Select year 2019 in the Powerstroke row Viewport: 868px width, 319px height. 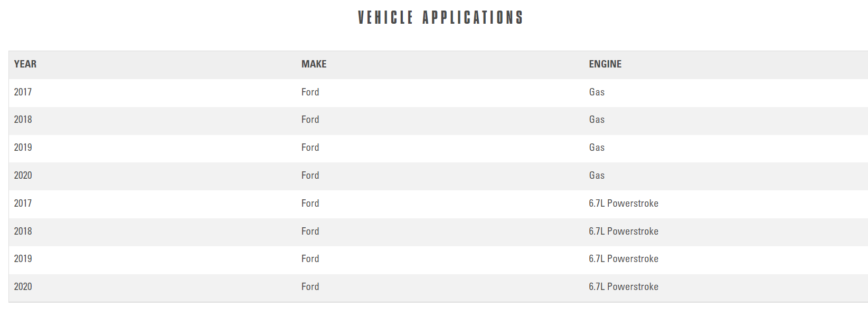(x=23, y=259)
